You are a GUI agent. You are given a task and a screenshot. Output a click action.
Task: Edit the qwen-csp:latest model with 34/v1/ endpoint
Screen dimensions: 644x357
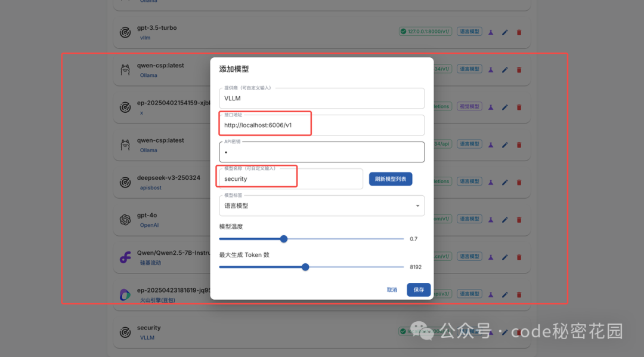click(505, 69)
